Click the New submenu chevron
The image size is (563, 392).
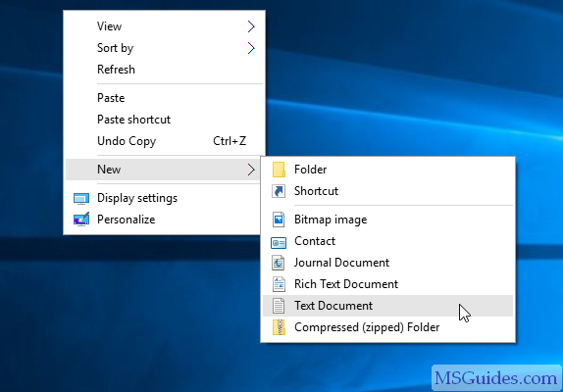(251, 170)
